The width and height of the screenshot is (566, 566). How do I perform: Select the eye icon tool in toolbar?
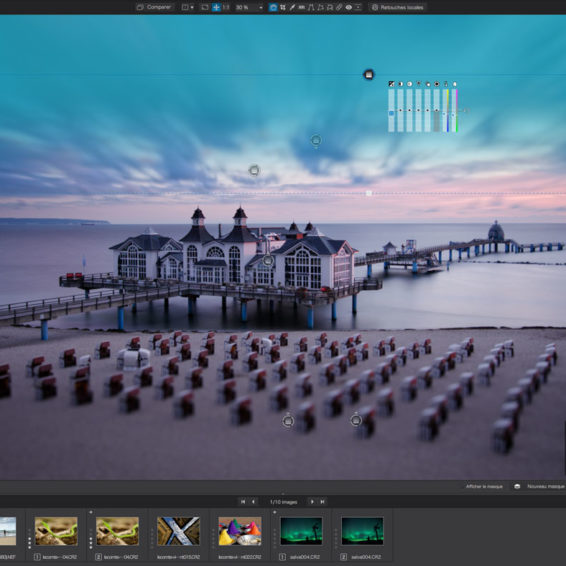point(348,7)
